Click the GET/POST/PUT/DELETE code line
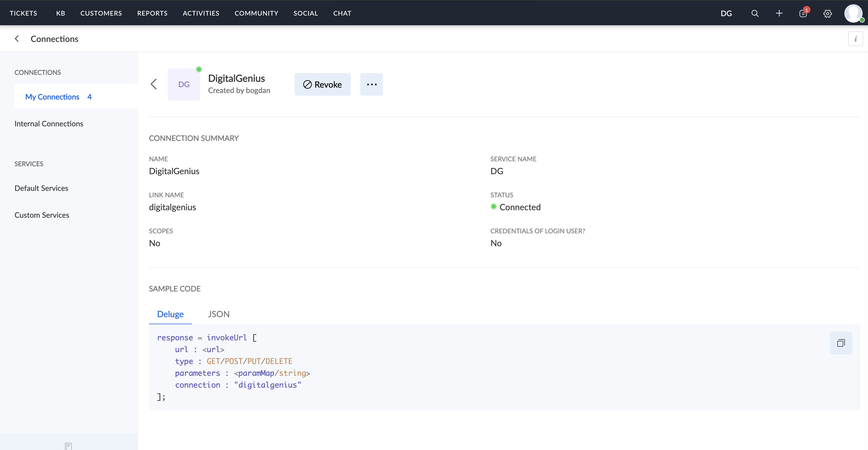868x450 pixels. coord(233,361)
